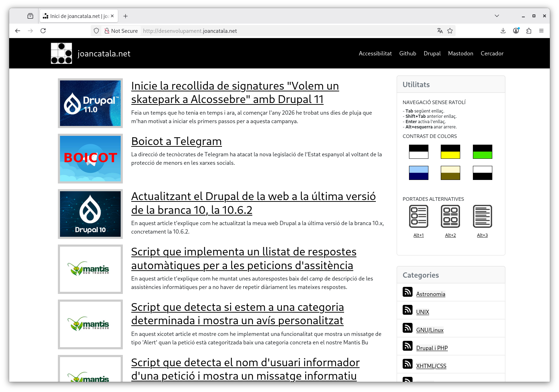This screenshot has height=392, width=559.
Task: Open the downloads icon in toolbar
Action: point(503,31)
